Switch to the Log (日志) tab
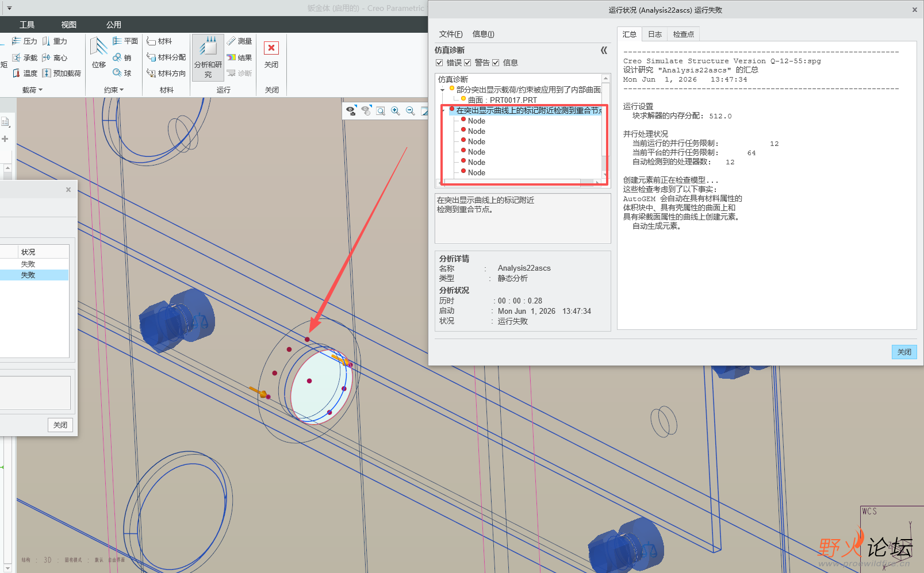 click(x=655, y=34)
